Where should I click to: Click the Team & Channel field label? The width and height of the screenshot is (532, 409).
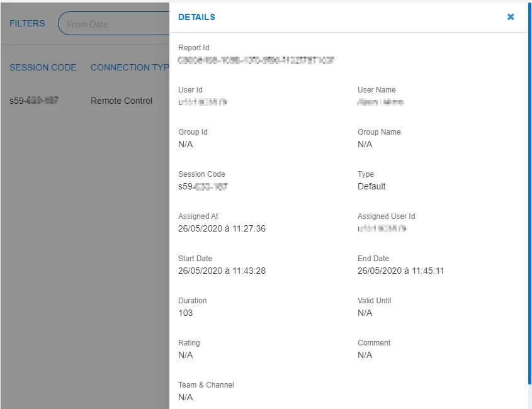(206, 384)
